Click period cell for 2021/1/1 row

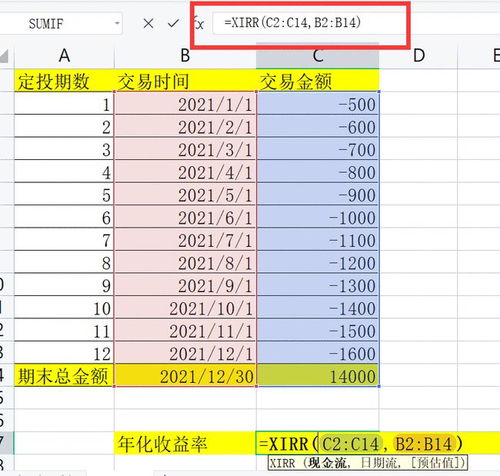pos(64,104)
